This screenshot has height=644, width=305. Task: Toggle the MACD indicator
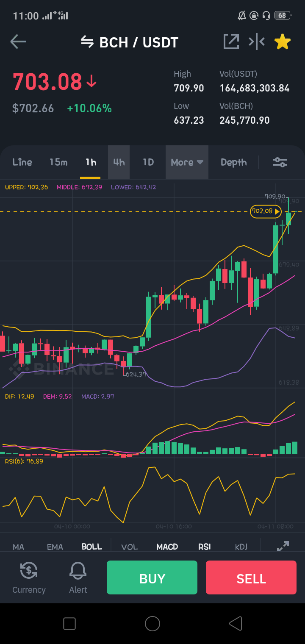[x=167, y=547]
